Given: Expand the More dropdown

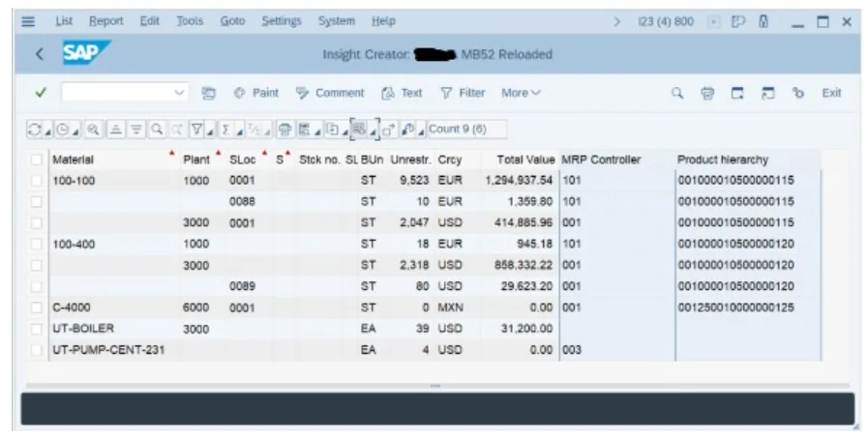Looking at the screenshot, I should coord(521,93).
